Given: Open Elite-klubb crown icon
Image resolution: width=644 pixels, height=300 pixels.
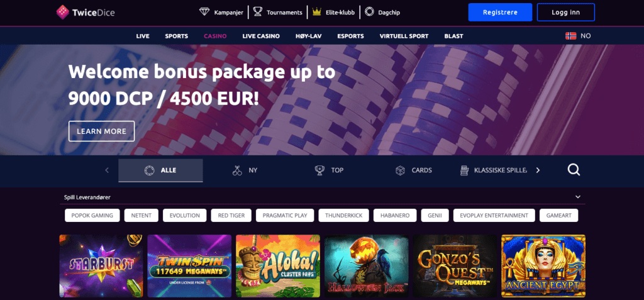Looking at the screenshot, I should pos(316,12).
